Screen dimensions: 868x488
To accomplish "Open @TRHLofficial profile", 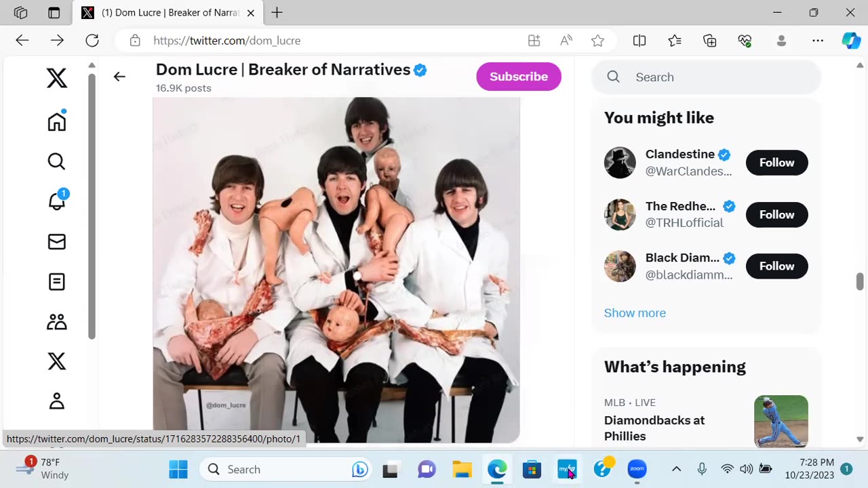I will tap(684, 223).
